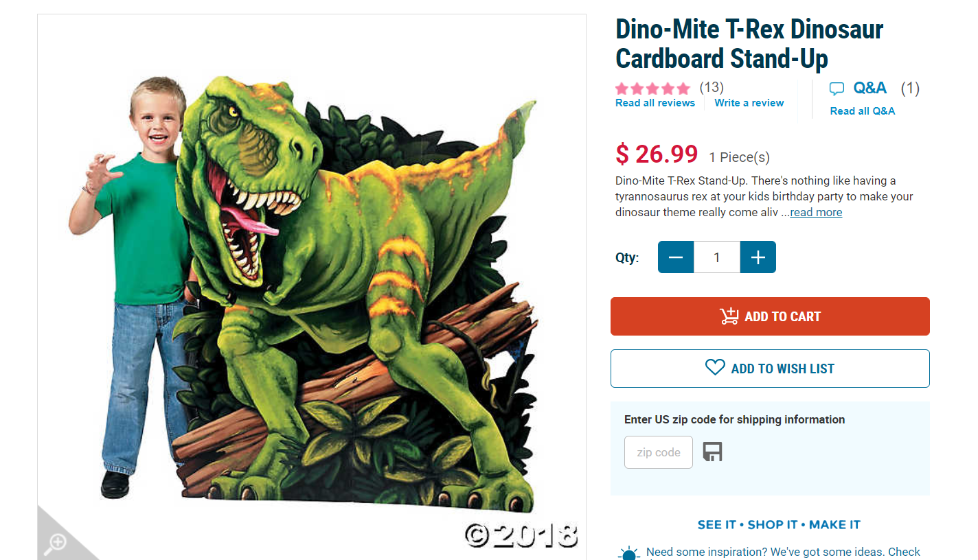The image size is (978, 560).
Task: Click the heart icon on wish list button
Action: click(715, 368)
